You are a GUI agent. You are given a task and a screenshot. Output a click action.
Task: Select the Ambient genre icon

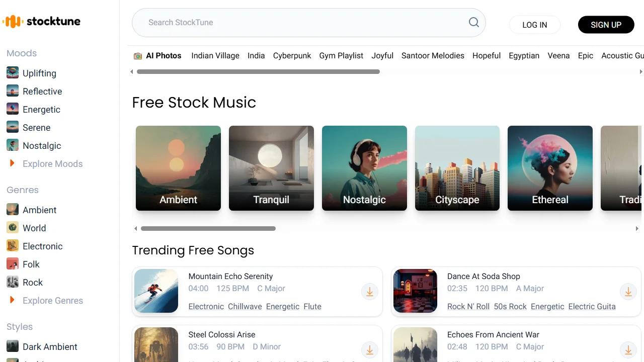coord(12,210)
